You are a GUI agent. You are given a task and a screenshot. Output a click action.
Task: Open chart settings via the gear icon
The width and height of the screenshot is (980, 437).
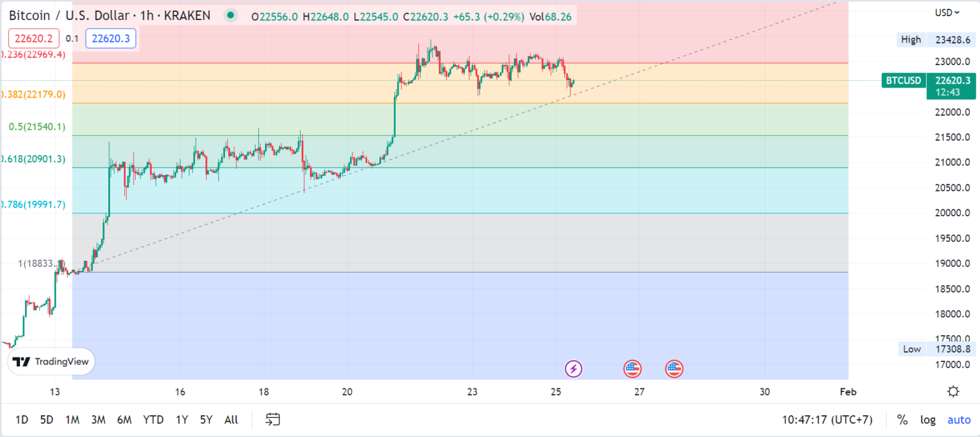point(952,391)
